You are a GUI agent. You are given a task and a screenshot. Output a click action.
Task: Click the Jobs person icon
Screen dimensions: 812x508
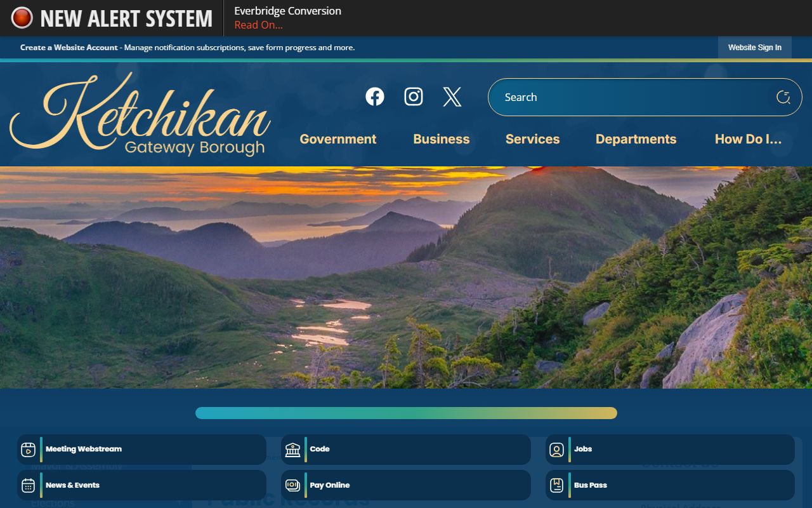pos(556,450)
